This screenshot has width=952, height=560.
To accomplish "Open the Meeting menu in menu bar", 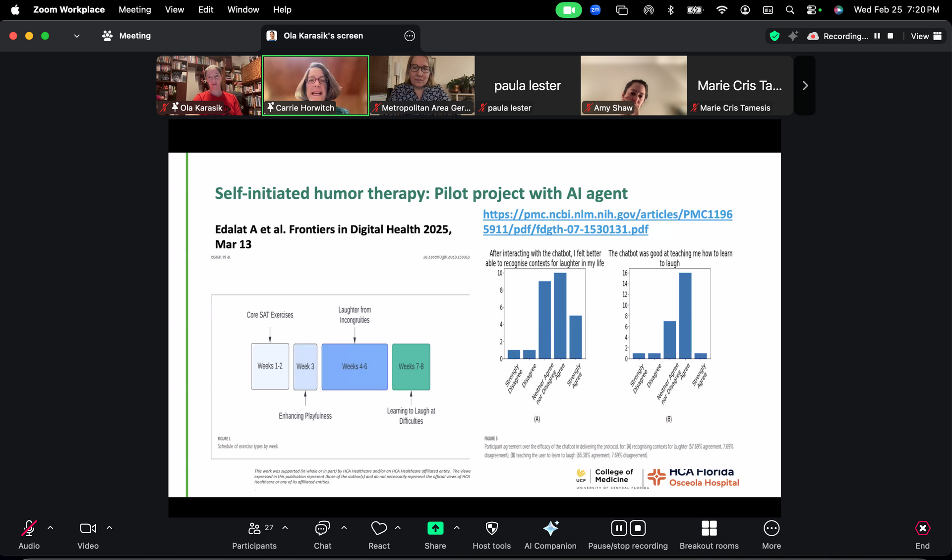I will click(134, 9).
